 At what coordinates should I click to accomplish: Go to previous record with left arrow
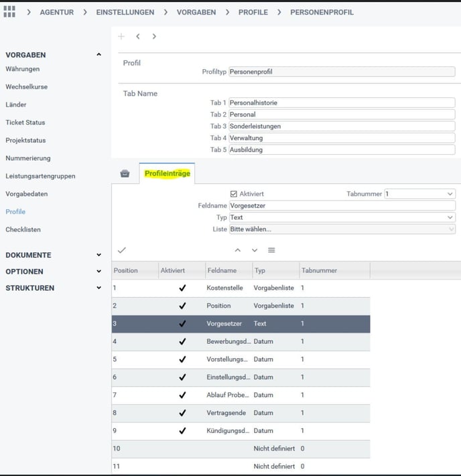tap(138, 37)
